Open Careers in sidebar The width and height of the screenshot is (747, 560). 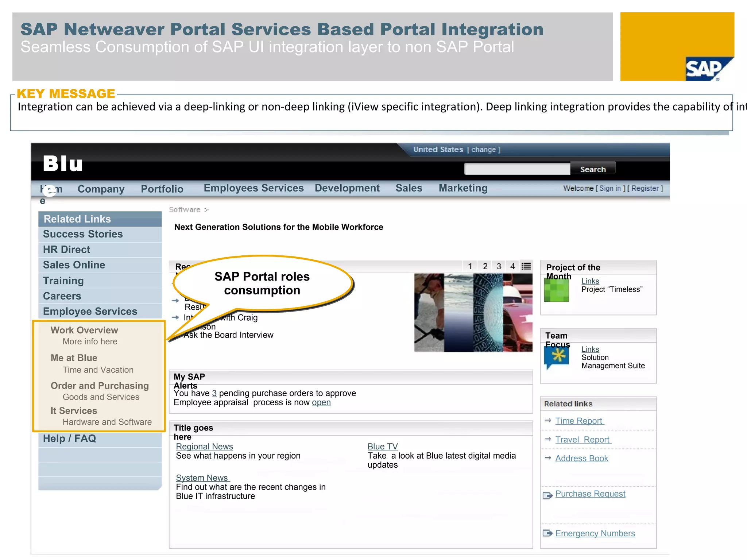[100, 296]
